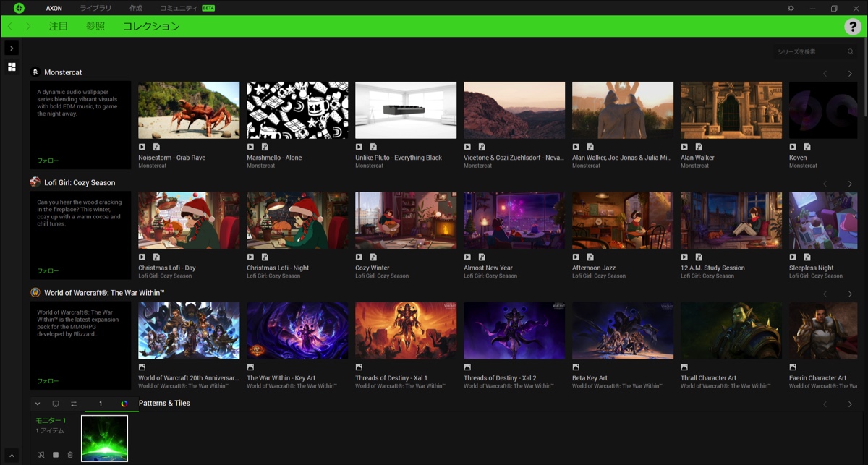The image size is (868, 465).
Task: Click the grid view icon in left sidebar
Action: click(x=12, y=67)
